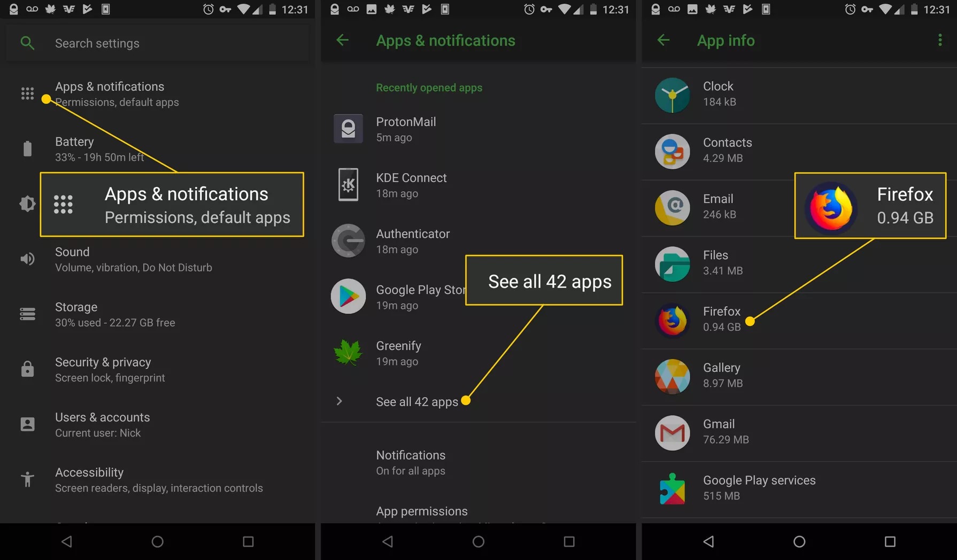Select the Clock app in App info
The height and width of the screenshot is (560, 957).
(x=718, y=94)
